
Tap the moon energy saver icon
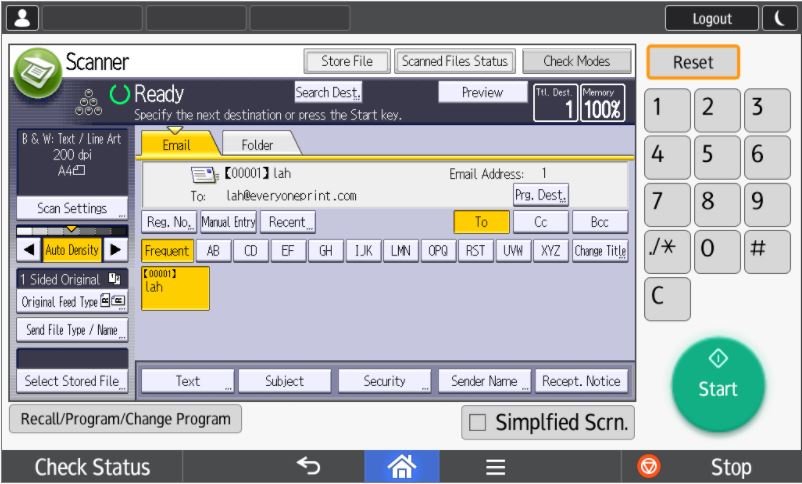tap(779, 18)
